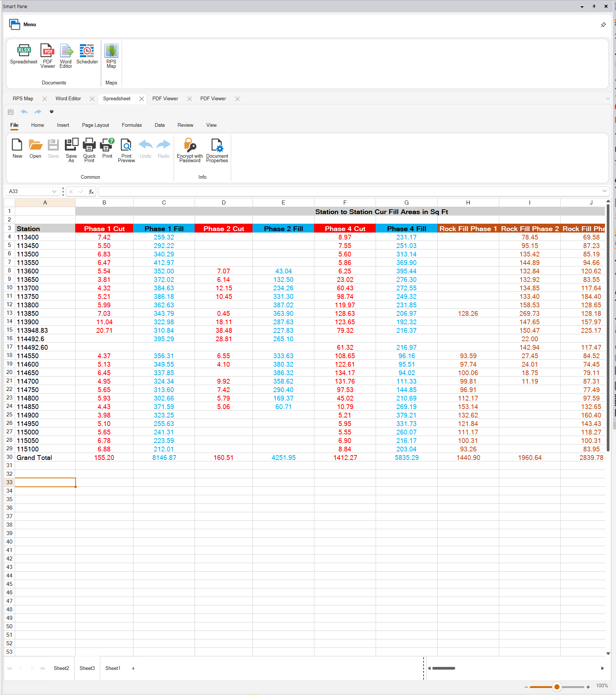The width and height of the screenshot is (616, 695).
Task: Open Document Properties
Action: pyautogui.click(x=217, y=150)
